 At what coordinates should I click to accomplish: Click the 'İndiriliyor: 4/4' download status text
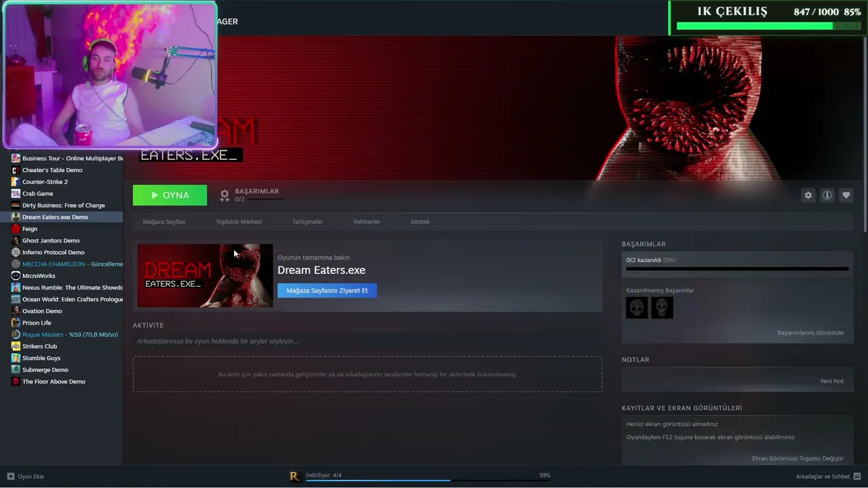click(x=323, y=475)
